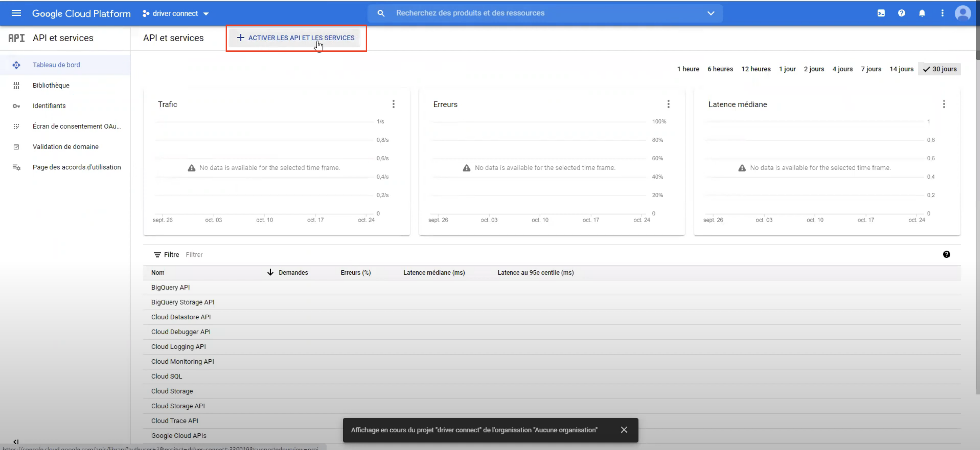Click the search magnifier icon
This screenshot has width=980, height=450.
pos(381,13)
